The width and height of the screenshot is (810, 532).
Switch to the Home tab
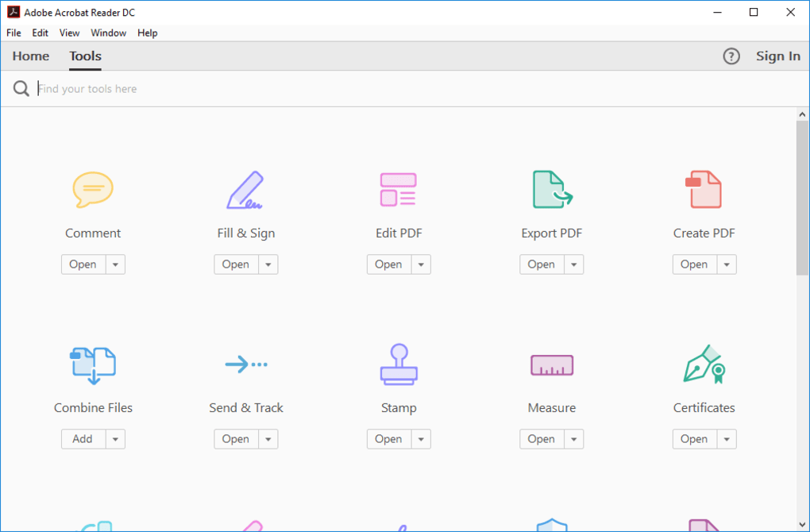coord(30,56)
